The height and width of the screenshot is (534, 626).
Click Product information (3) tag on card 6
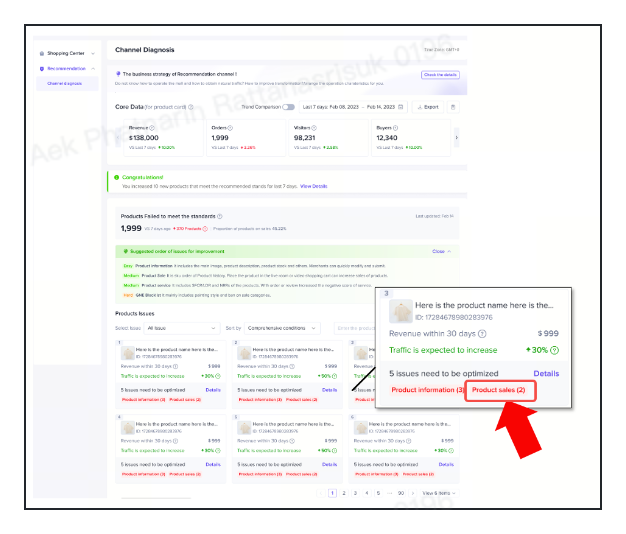(377, 474)
